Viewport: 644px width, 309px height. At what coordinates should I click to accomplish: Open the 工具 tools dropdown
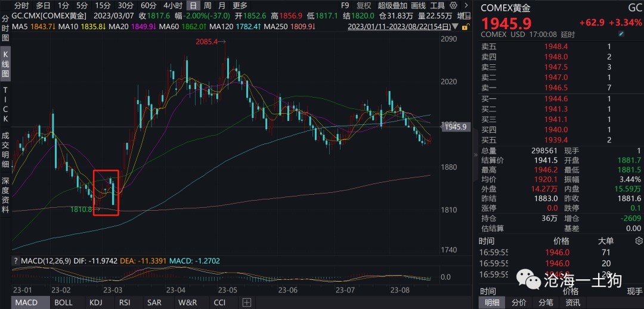[439, 5]
